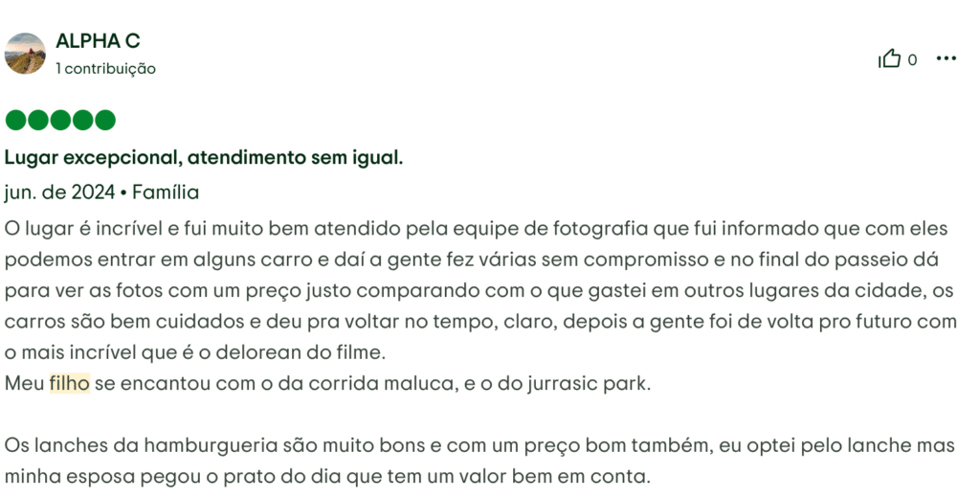
Task: Click the like count number "0"
Action: pos(912,60)
